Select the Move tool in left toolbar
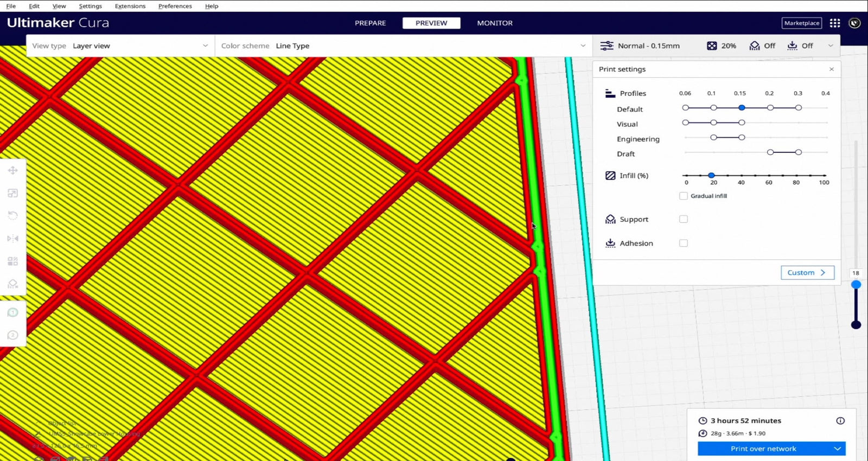Viewport: 868px width, 461px height. (x=13, y=170)
